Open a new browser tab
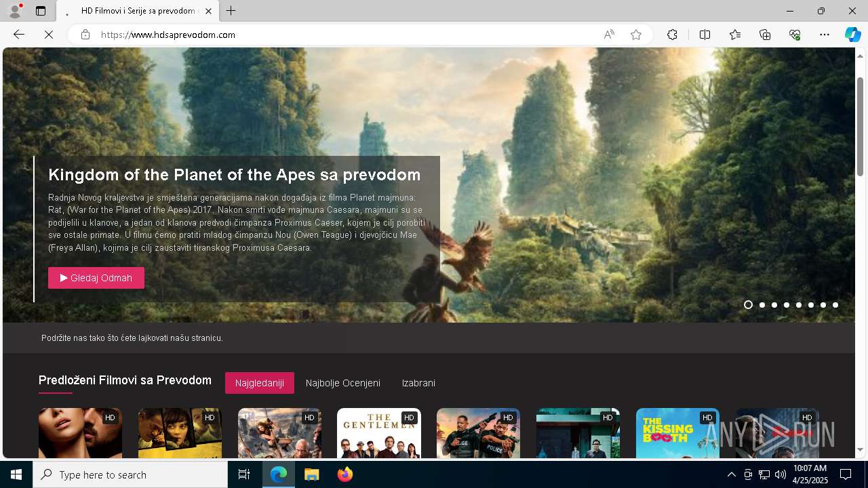 pyautogui.click(x=231, y=11)
